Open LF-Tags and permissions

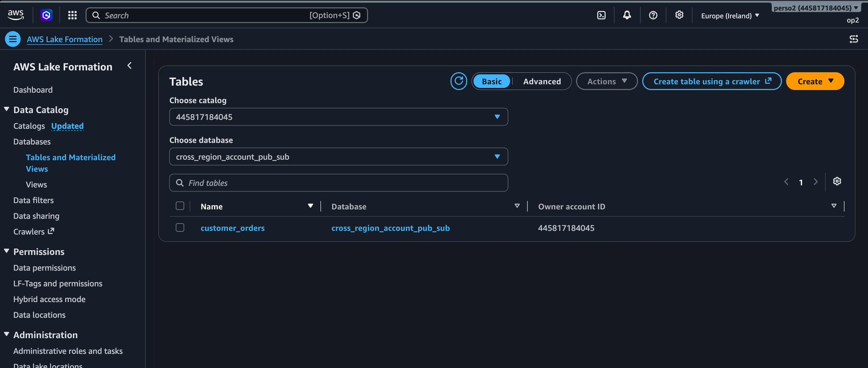coord(58,284)
